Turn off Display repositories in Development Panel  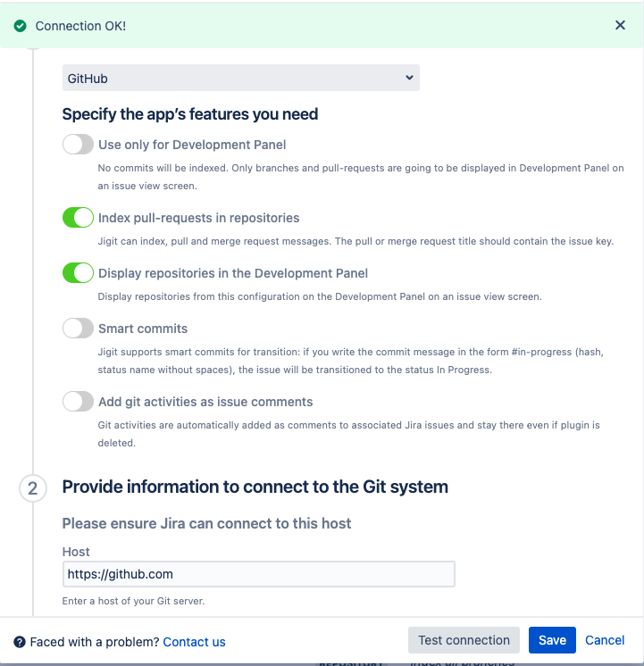[x=79, y=273]
